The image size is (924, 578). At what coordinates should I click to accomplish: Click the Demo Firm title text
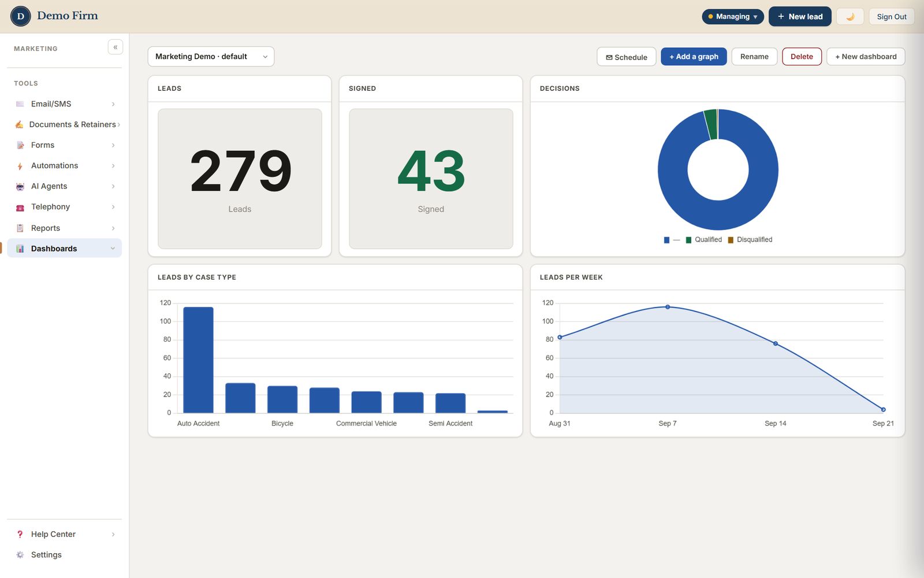[68, 16]
